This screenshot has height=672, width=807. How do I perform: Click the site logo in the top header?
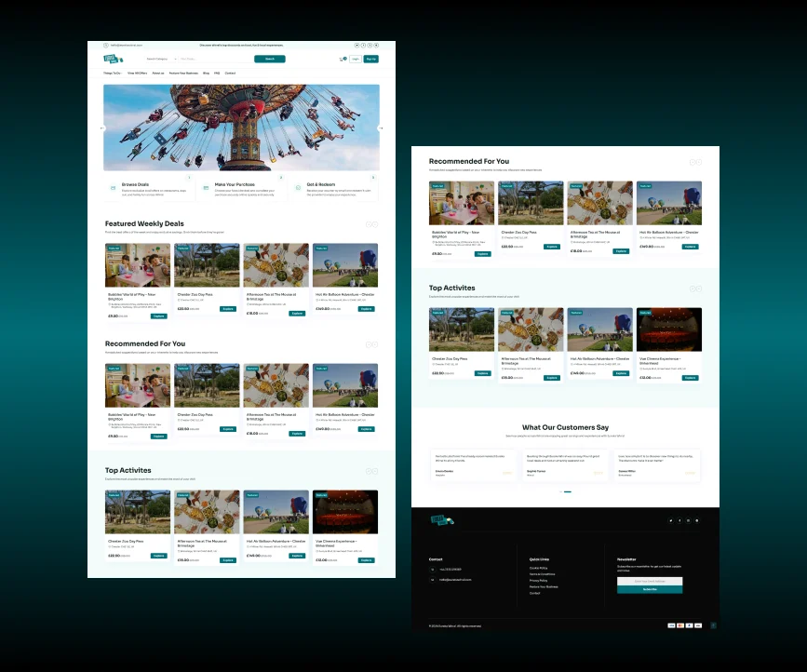pyautogui.click(x=111, y=59)
